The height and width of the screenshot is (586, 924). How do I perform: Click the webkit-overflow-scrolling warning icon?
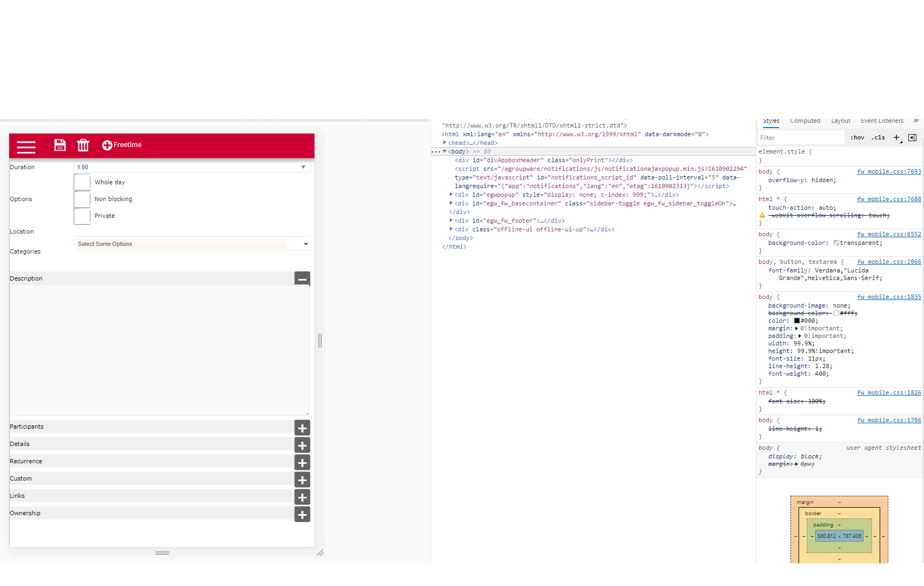(x=762, y=216)
